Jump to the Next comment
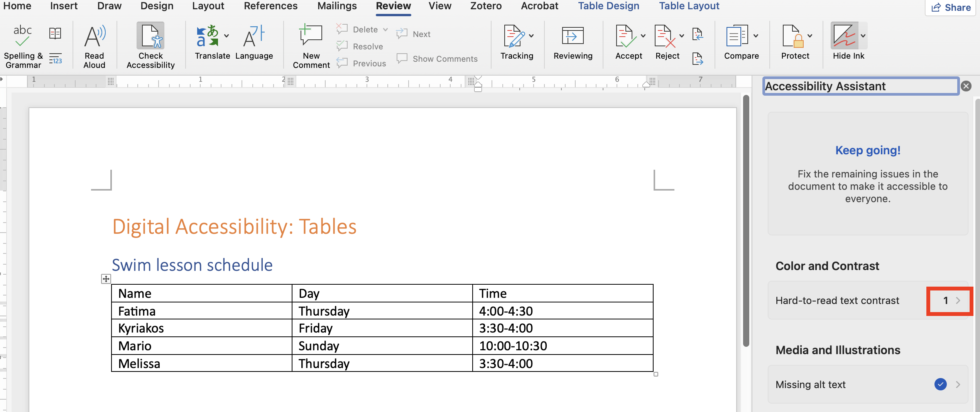The height and width of the screenshot is (412, 980). (413, 34)
